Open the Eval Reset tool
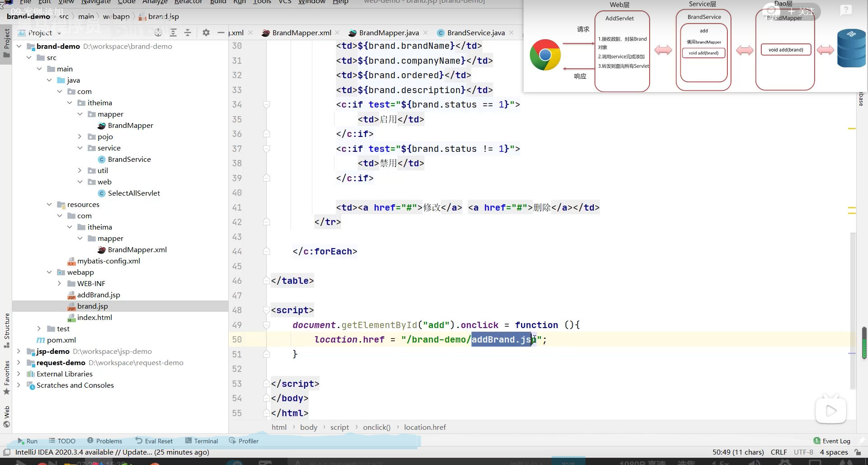Viewport: 868px width, 465px height. pos(154,441)
